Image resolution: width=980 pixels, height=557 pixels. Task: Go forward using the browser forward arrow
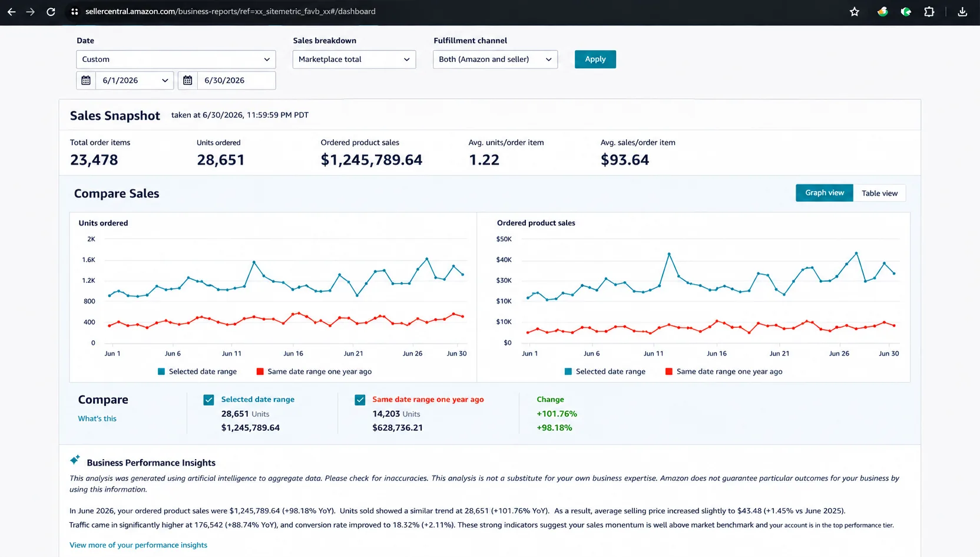coord(31,12)
